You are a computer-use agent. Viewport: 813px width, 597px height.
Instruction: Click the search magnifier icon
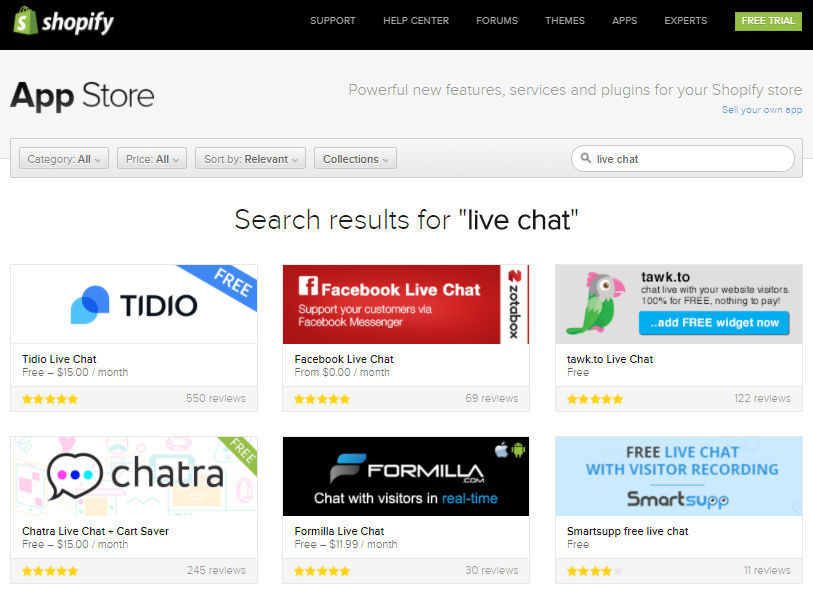click(585, 158)
